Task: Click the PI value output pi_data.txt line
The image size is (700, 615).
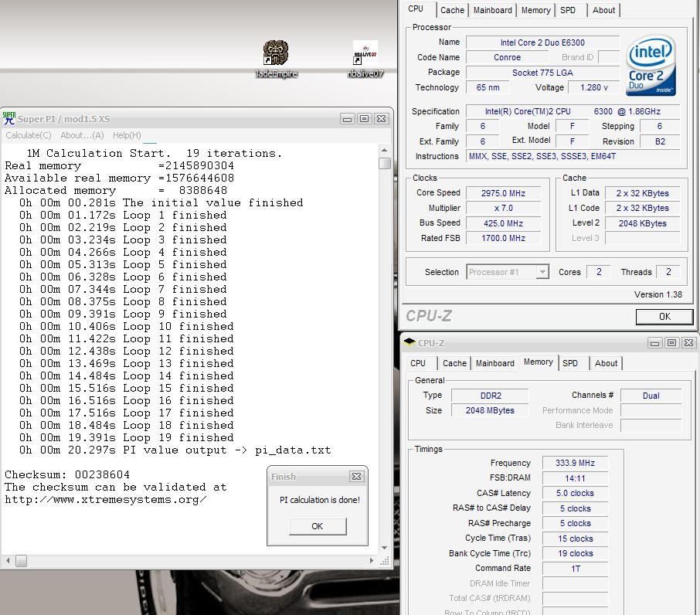Action: click(x=175, y=450)
